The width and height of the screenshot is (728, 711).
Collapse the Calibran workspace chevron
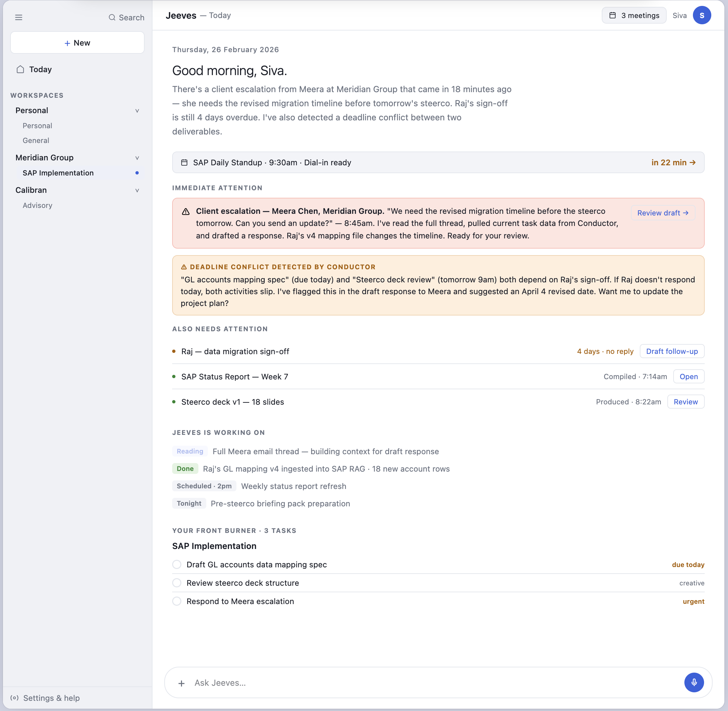(x=137, y=191)
